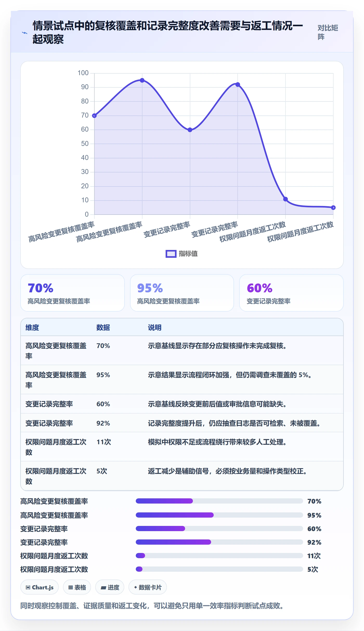
Task: Click the 维度 column header
Action: tap(32, 327)
